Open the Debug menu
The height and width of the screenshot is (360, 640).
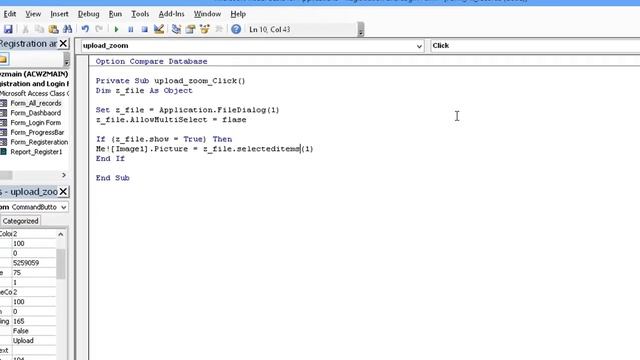(89, 14)
